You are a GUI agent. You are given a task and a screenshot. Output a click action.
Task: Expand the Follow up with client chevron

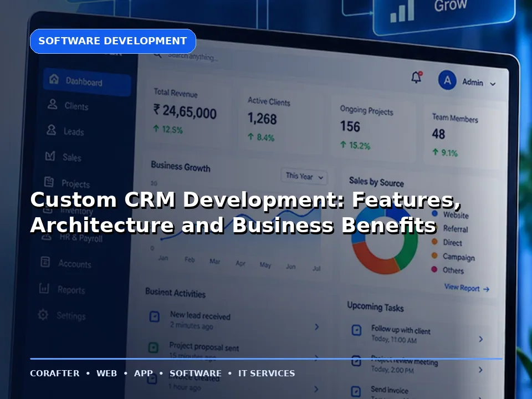(x=481, y=339)
